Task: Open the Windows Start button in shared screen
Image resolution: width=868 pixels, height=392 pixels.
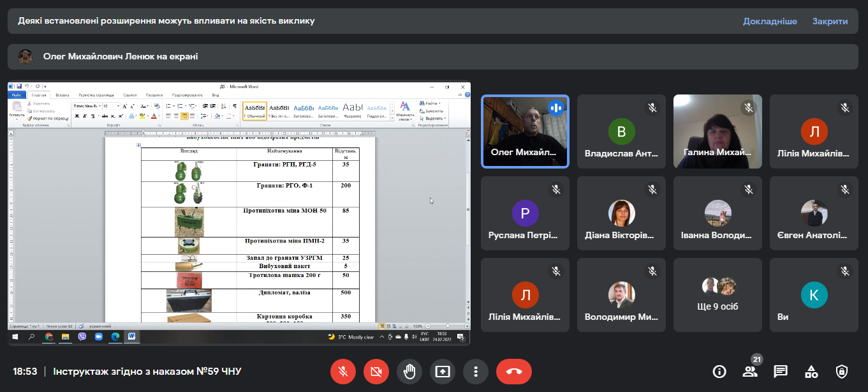Action: click(15, 336)
